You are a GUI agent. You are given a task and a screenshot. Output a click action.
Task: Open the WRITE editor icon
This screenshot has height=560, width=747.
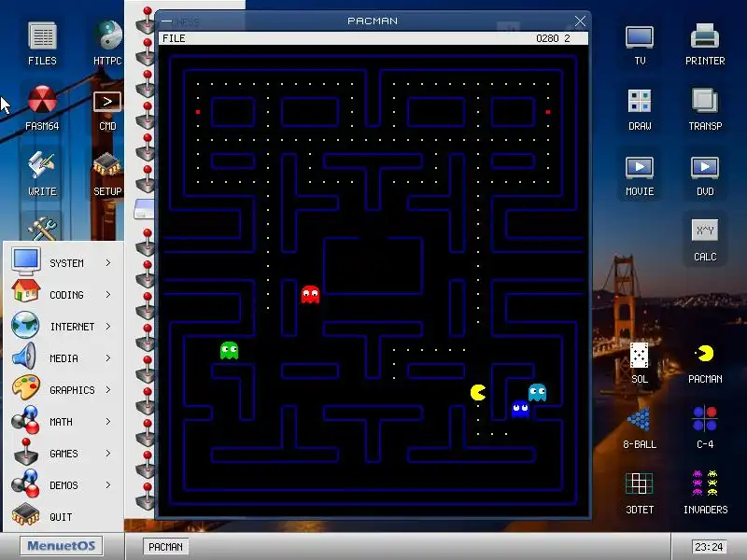click(x=42, y=174)
